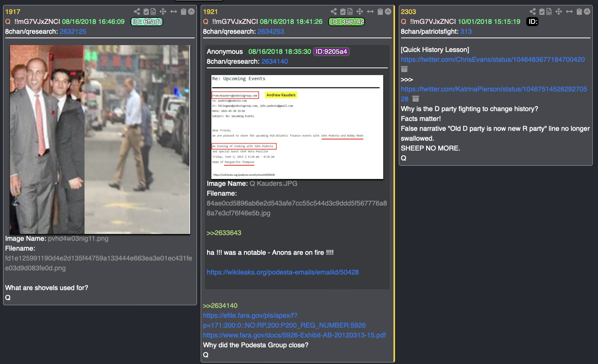Open archive icon after KatrinaPierson twitter link
The image size is (598, 364).
(416, 99)
